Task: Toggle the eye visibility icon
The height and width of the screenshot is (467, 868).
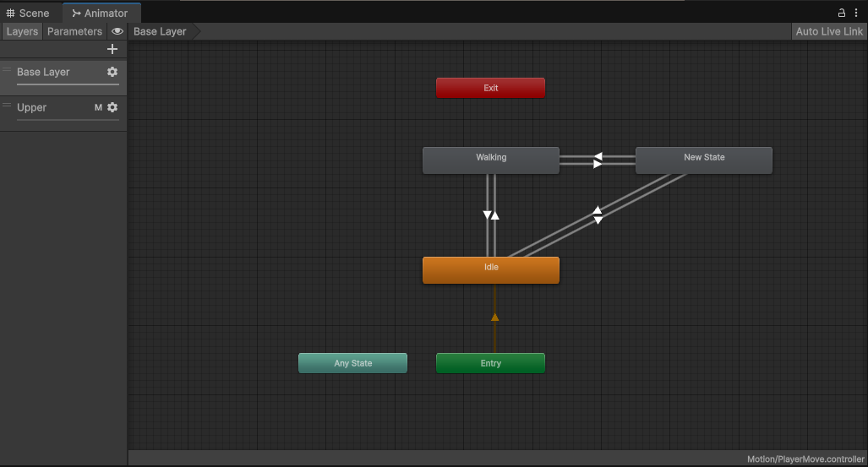Action: 117,31
